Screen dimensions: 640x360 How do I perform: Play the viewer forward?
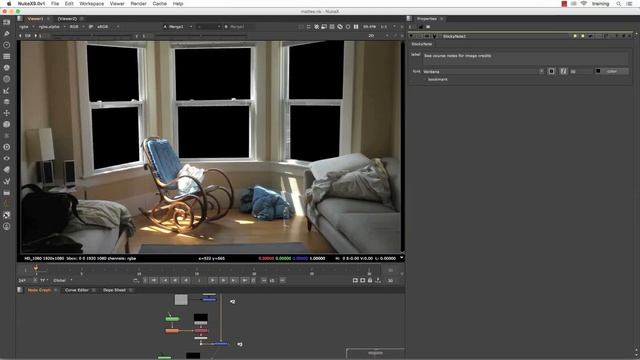212,280
